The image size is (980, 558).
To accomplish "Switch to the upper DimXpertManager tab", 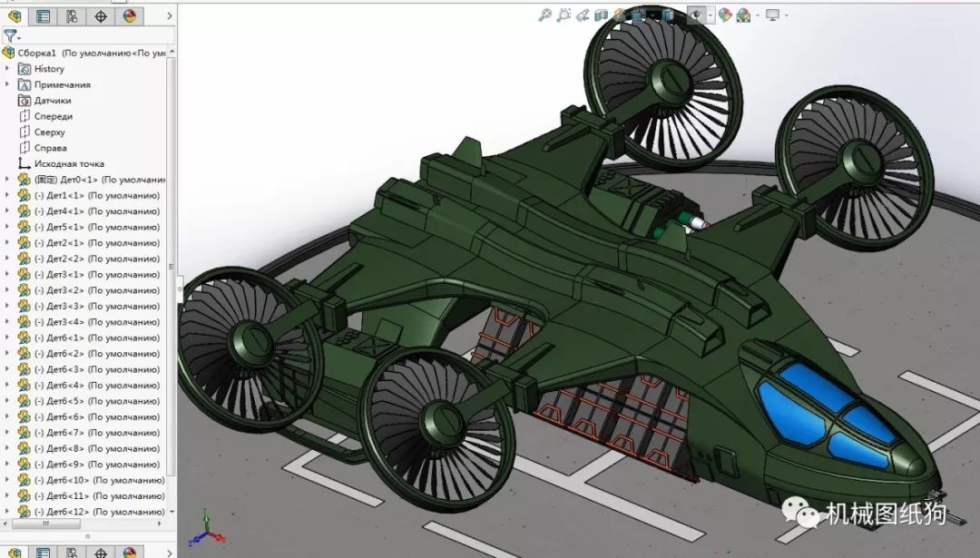I will (x=101, y=16).
